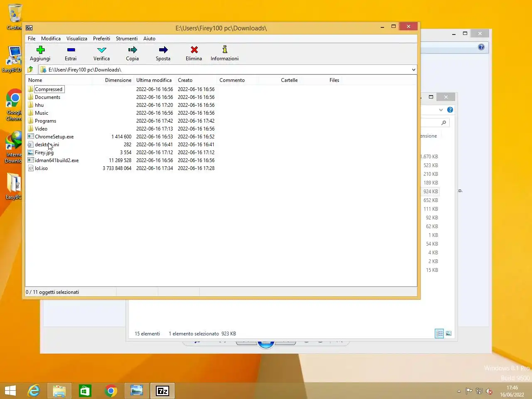Sort by the Ultima modifica column
This screenshot has height=399, width=532.
pos(154,80)
